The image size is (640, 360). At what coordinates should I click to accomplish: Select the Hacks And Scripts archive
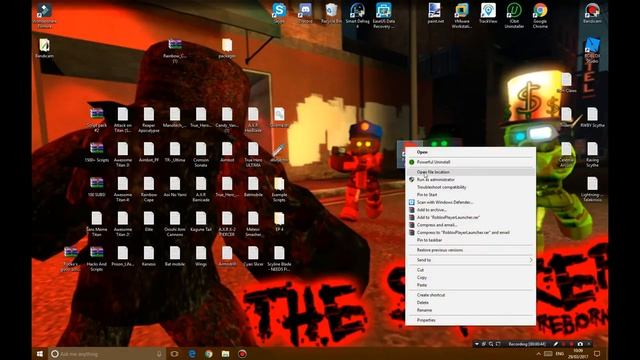[97, 259]
